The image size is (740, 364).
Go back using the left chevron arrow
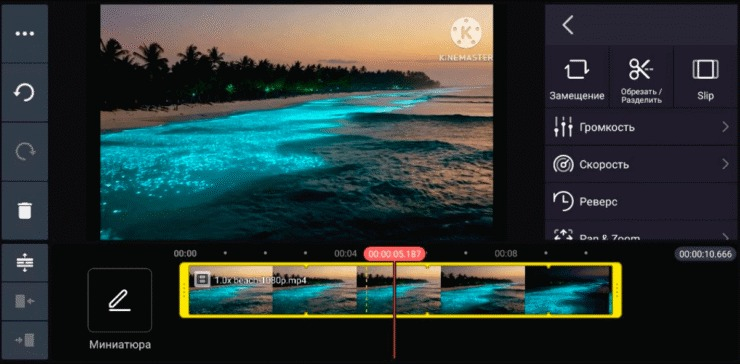click(x=568, y=25)
